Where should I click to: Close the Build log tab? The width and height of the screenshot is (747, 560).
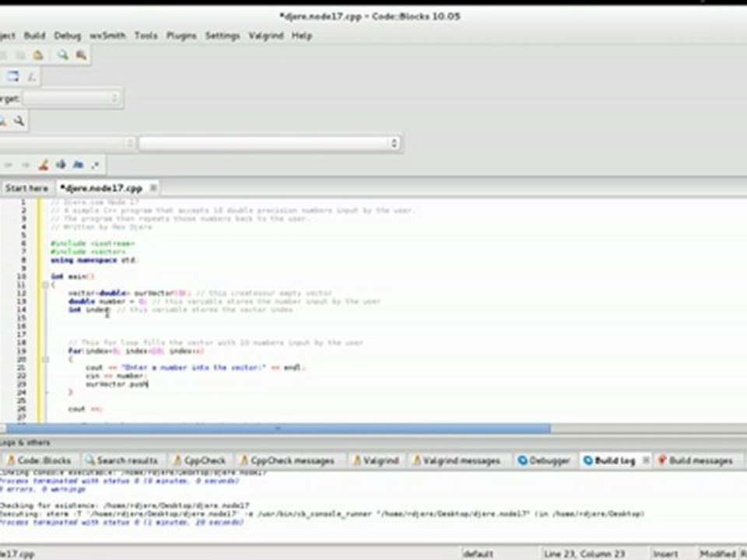pyautogui.click(x=646, y=460)
